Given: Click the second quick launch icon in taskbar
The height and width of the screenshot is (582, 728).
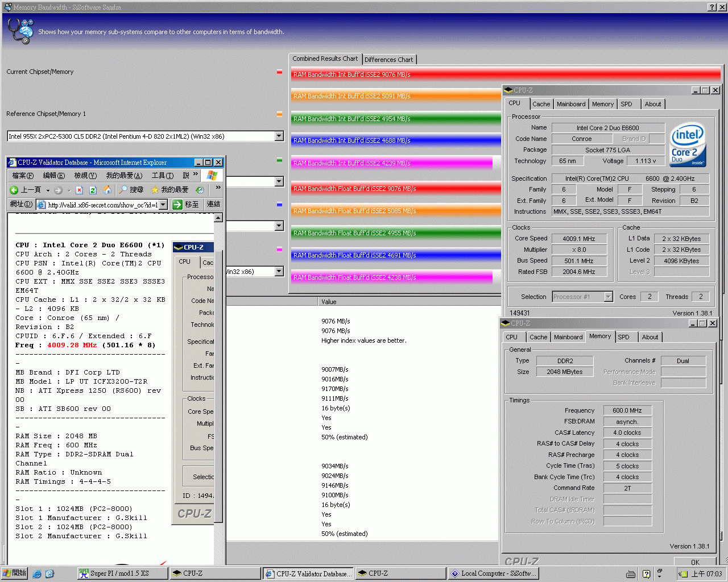Looking at the screenshot, I should (49, 574).
